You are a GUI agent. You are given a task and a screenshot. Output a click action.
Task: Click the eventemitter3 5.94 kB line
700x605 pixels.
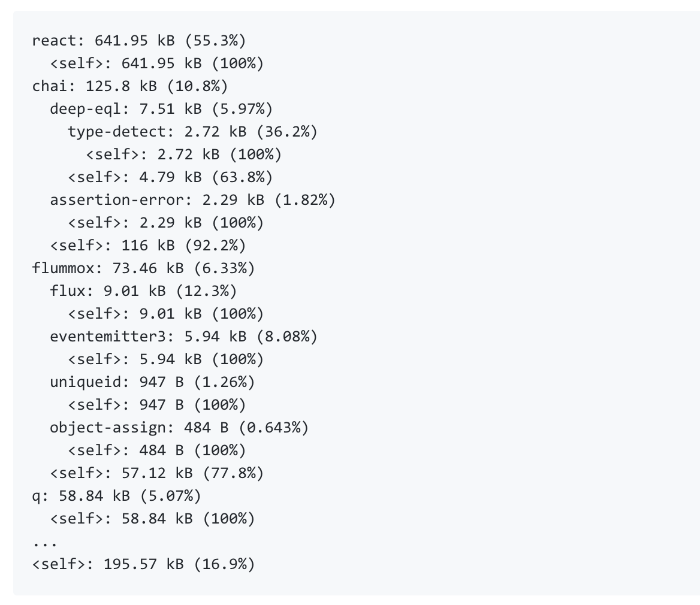183,337
